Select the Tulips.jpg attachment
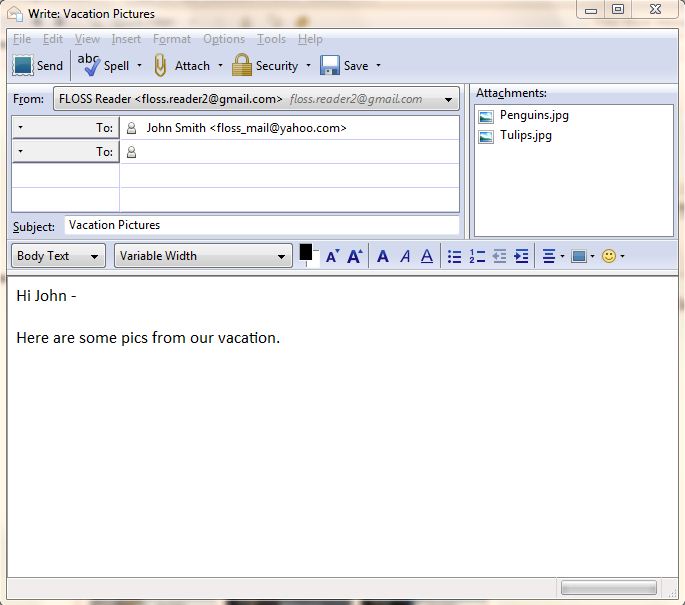This screenshot has height=605, width=685. (x=526, y=135)
